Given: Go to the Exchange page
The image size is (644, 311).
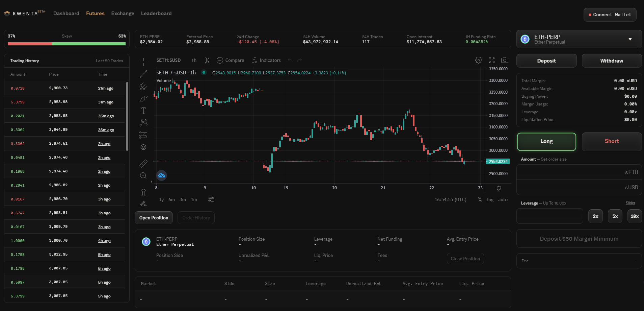Looking at the screenshot, I should (123, 14).
